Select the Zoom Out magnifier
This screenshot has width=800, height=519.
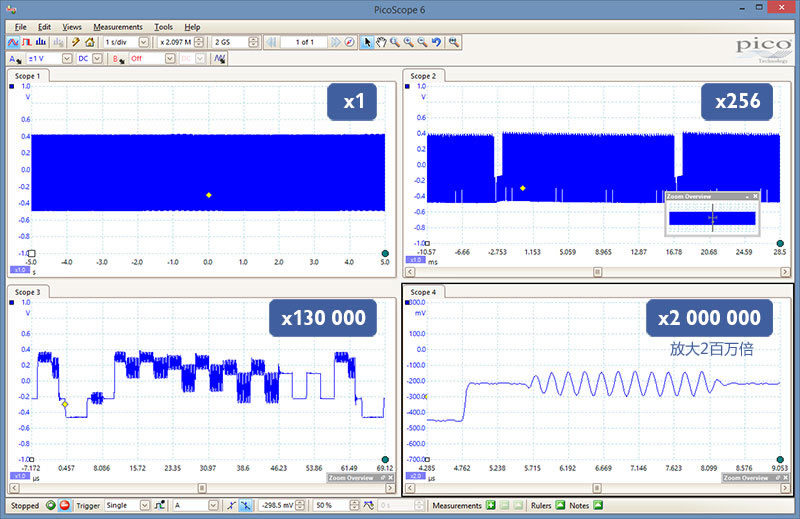(422, 42)
